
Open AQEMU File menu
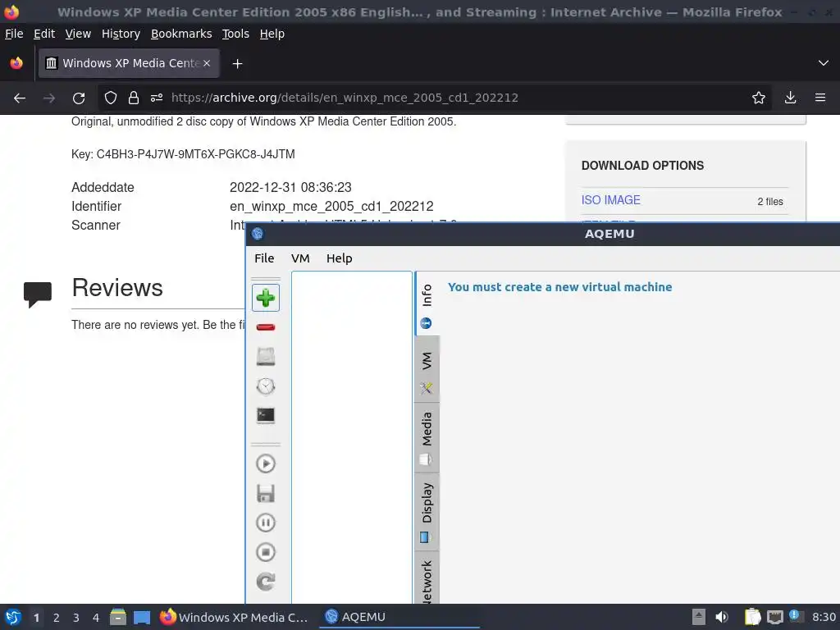264,258
